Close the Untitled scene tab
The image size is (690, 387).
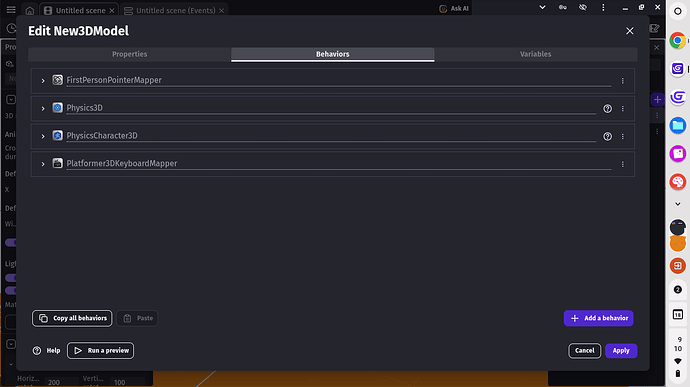112,11
